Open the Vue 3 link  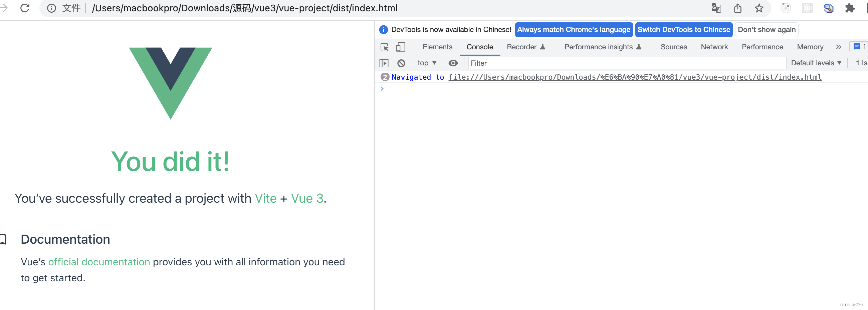pyautogui.click(x=307, y=199)
